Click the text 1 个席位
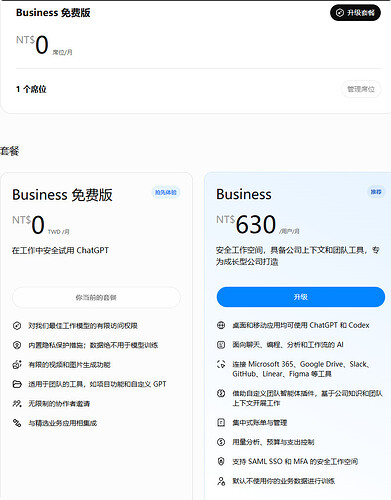The height and width of the screenshot is (500, 391). click(x=31, y=89)
